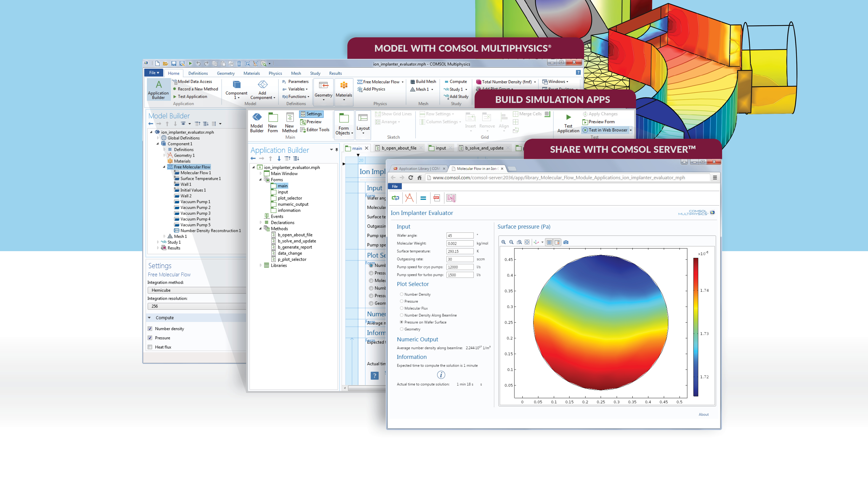Expand the Libraries tree node
This screenshot has height=491, width=868.
coord(260,265)
